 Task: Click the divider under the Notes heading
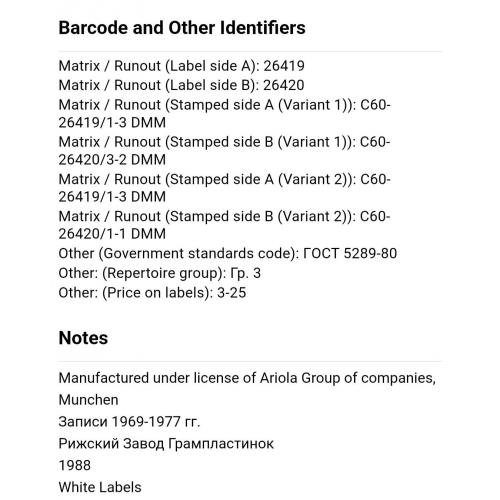pos(250,361)
